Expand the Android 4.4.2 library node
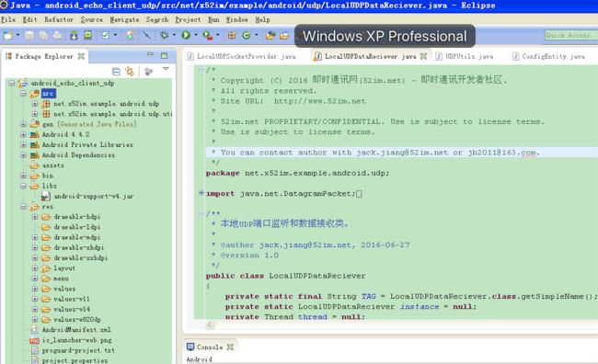The height and width of the screenshot is (364, 598). (x=23, y=134)
